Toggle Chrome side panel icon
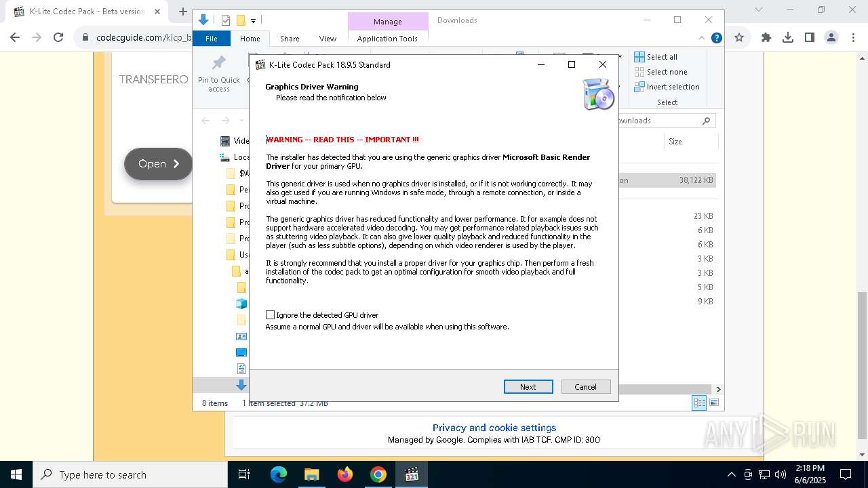The height and width of the screenshot is (488, 868). (x=810, y=38)
